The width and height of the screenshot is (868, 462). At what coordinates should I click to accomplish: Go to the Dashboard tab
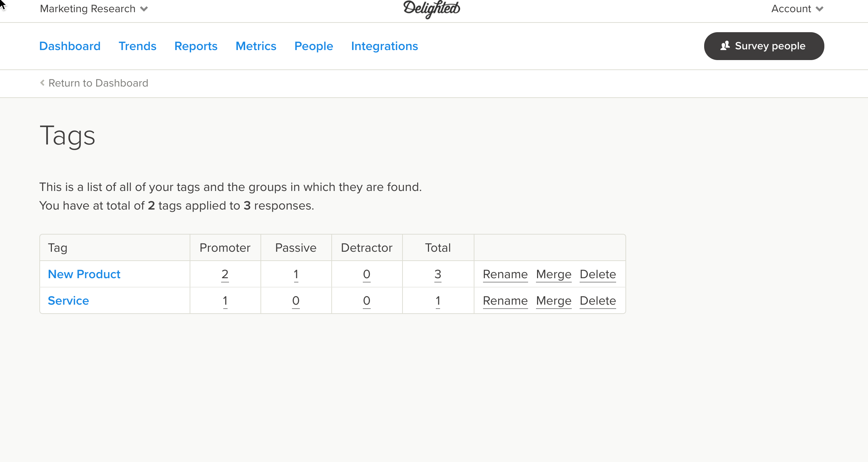point(70,46)
